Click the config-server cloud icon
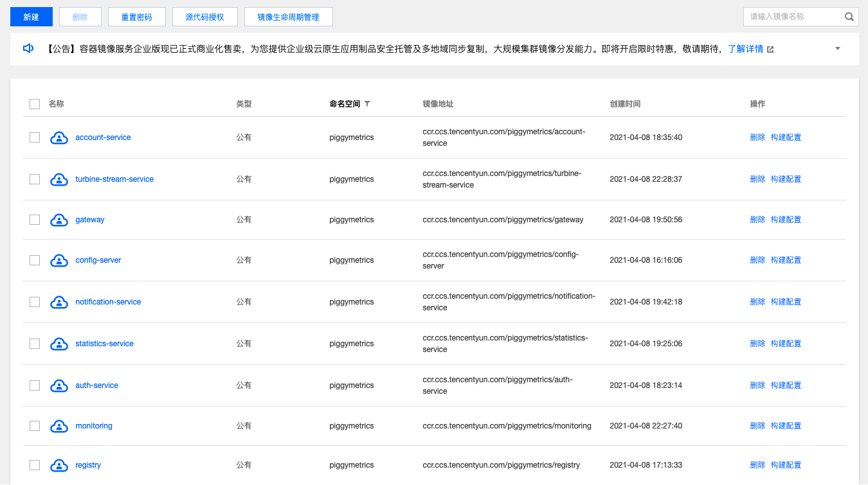This screenshot has width=868, height=485. click(59, 260)
